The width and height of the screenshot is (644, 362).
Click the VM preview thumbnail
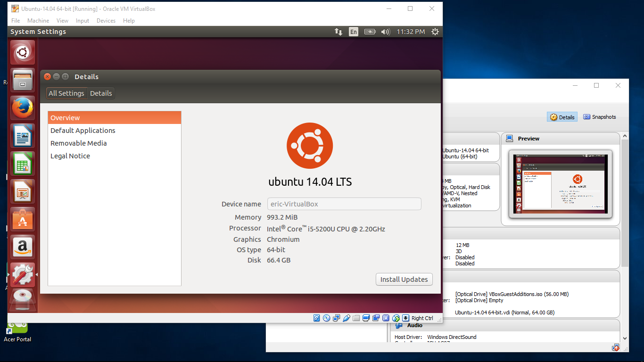click(561, 184)
